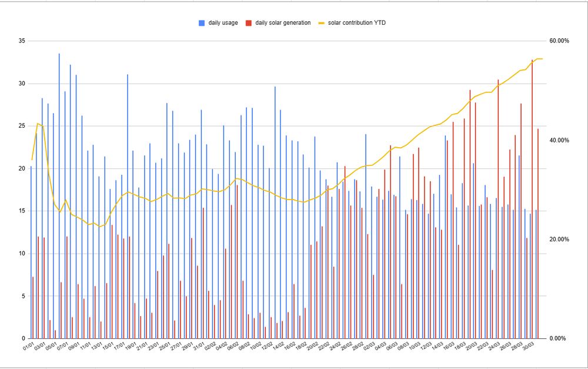Click the yellow YTD line at its rightmost peak
This screenshot has height=369, width=588.
click(540, 59)
